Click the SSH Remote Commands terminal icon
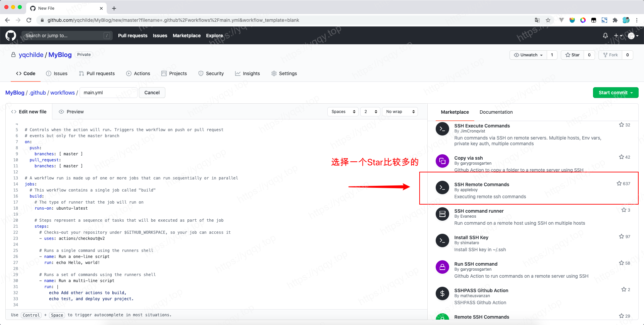Image resolution: width=644 pixels, height=325 pixels. pos(442,187)
